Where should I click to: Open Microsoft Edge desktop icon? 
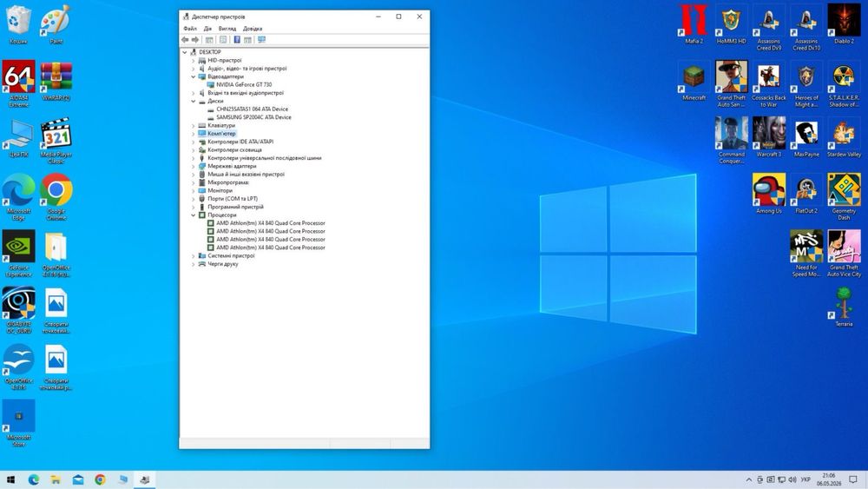pyautogui.click(x=18, y=197)
